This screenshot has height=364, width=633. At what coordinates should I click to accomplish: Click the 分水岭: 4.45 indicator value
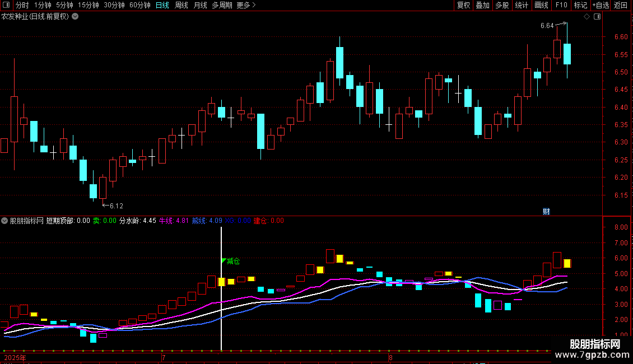(x=138, y=221)
